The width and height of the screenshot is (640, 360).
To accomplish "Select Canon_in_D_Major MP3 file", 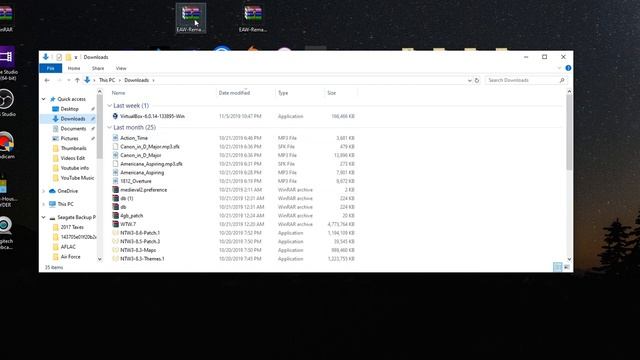I will [x=140, y=155].
